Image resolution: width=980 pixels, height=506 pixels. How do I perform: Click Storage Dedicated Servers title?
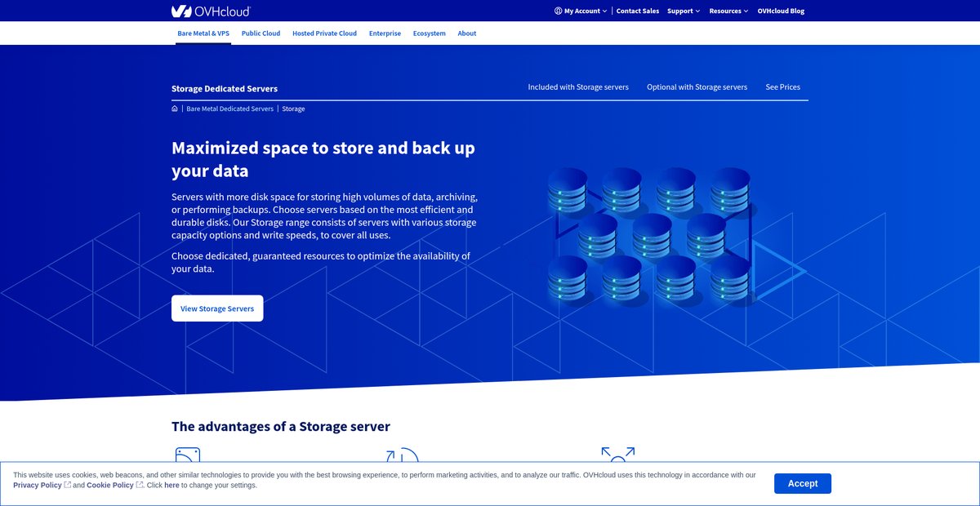pyautogui.click(x=225, y=88)
